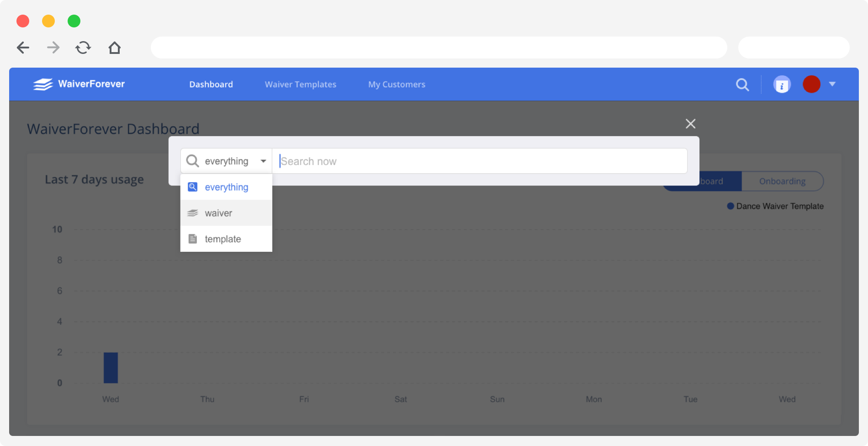Click the browser back arrow
The width and height of the screenshot is (868, 446).
(22, 48)
